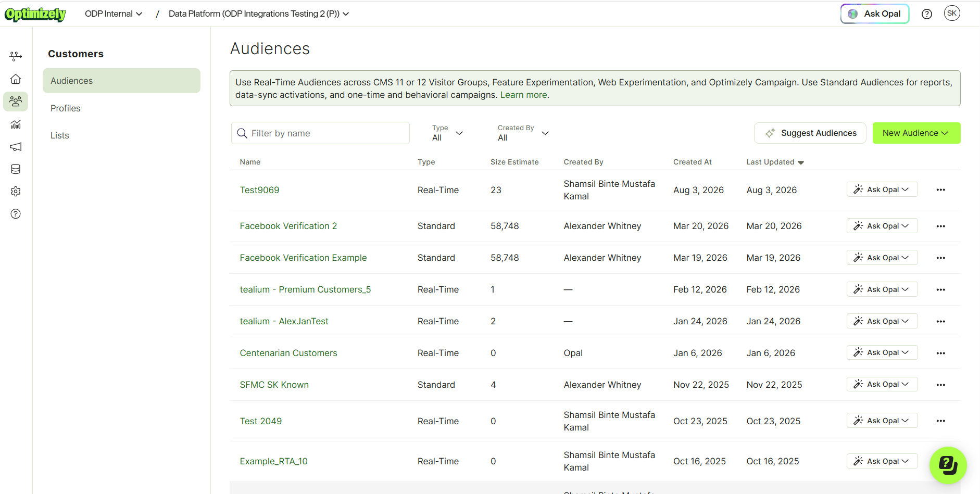This screenshot has width=980, height=494.
Task: Open the campaigns megaphone icon in sidebar
Action: click(16, 147)
